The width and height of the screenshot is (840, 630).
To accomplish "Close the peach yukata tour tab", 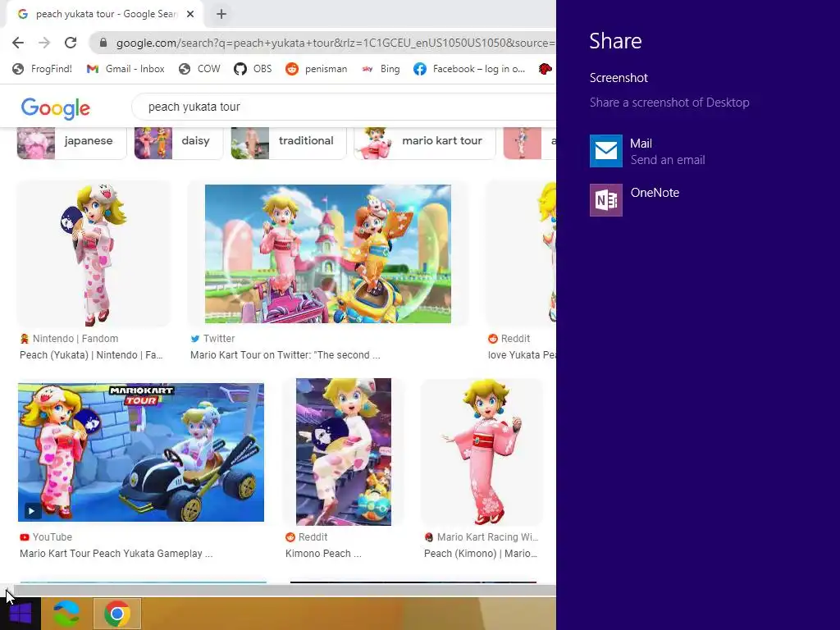I will click(x=190, y=15).
